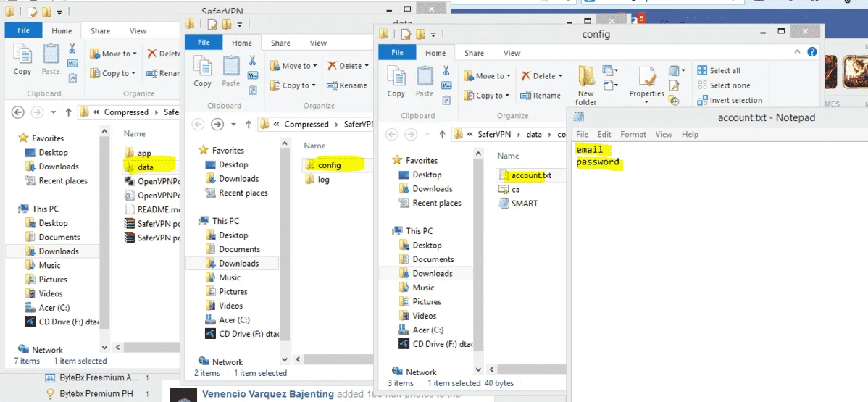Open Properties dropdown in config window
The height and width of the screenshot is (402, 868).
coord(646,101)
